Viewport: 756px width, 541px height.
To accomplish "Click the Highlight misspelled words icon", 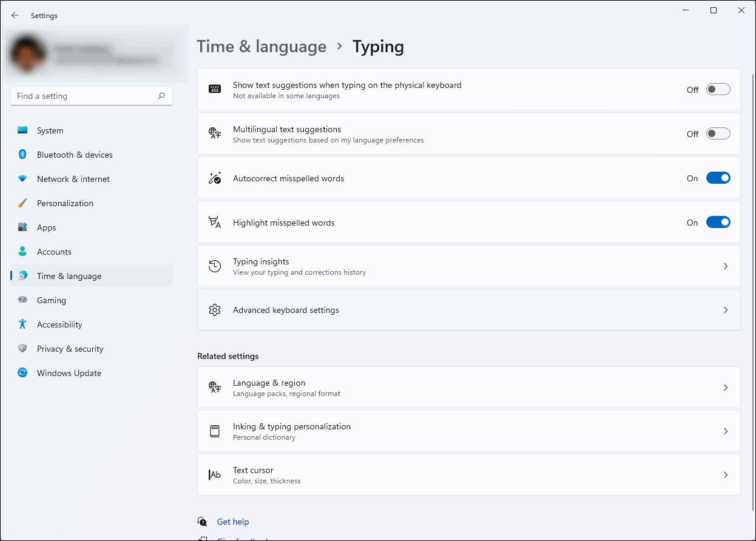I will [x=215, y=222].
